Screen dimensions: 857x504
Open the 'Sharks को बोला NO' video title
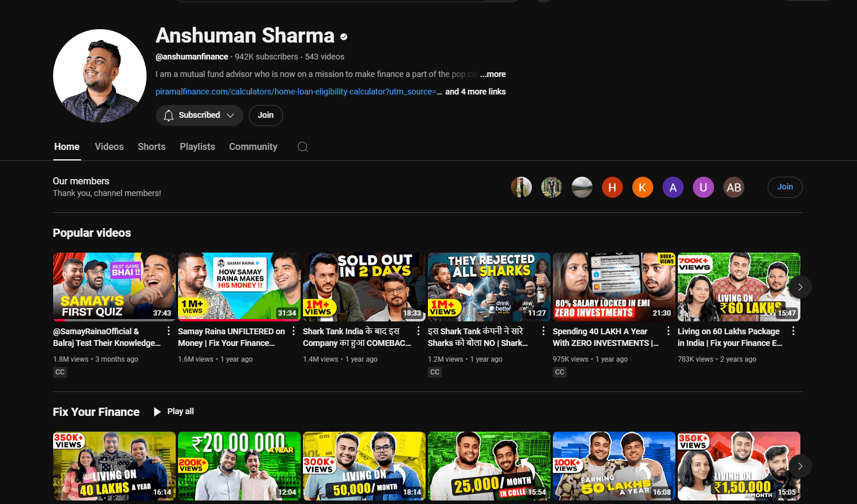478,337
